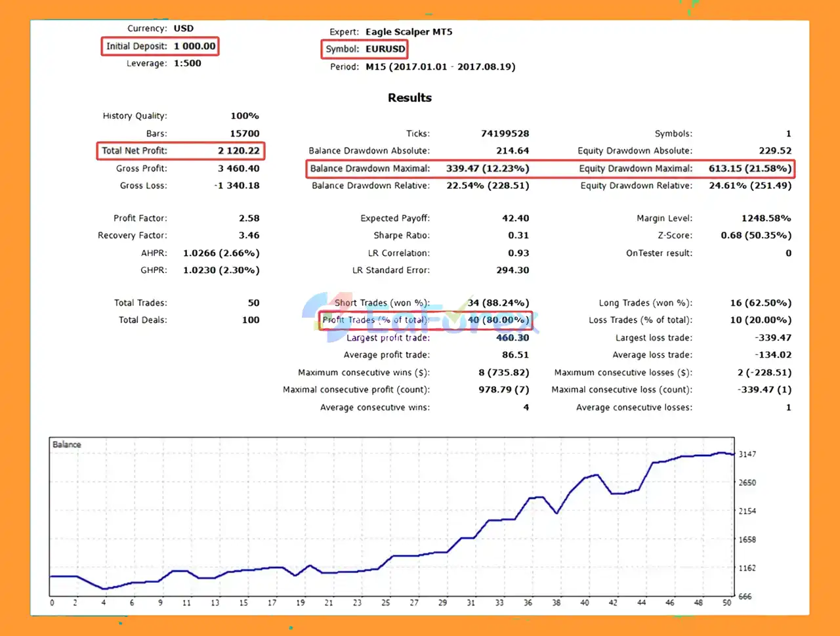Screen dimensions: 840x636
Task: Click the Expert name Eagle Scalper MT5
Action: (x=408, y=32)
